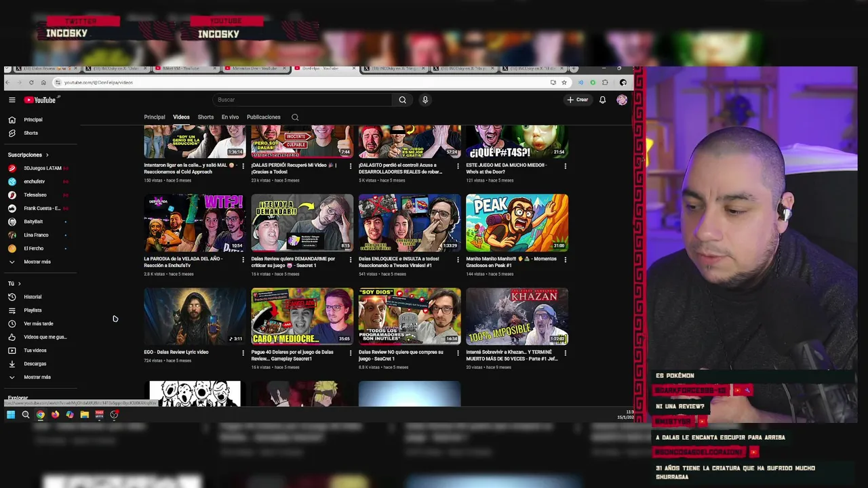
Task: Open File Explorer from taskbar
Action: [85, 415]
